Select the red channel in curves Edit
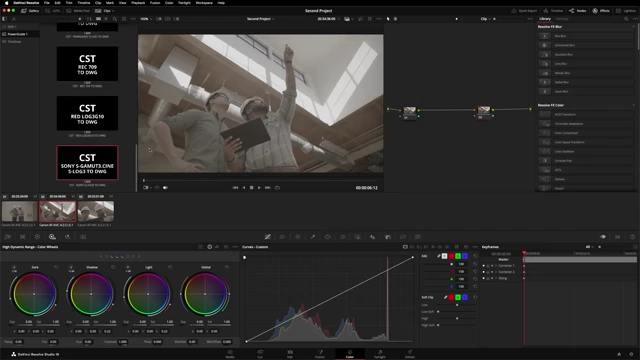This screenshot has height=360, width=640. [x=451, y=256]
